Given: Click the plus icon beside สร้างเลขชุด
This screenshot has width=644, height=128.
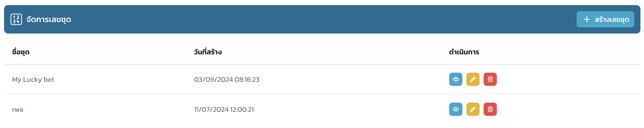Looking at the screenshot, I should pyautogui.click(x=586, y=19).
